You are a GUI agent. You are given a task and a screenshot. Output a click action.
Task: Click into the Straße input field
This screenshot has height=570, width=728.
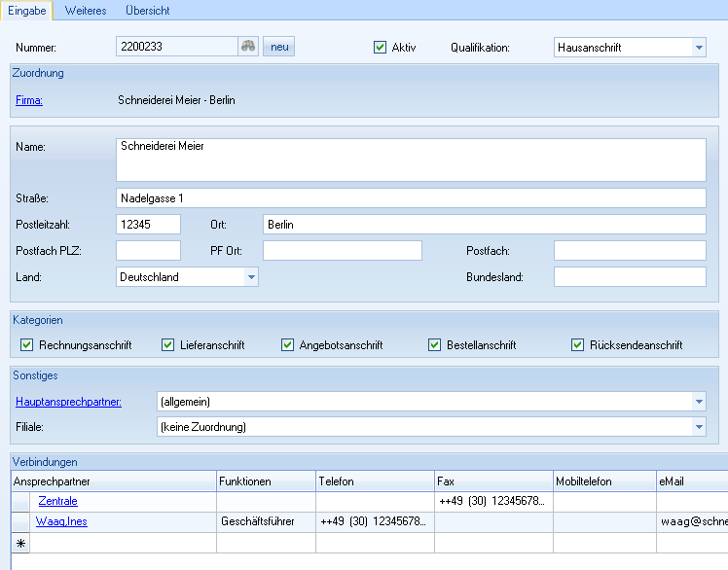pyautogui.click(x=410, y=198)
